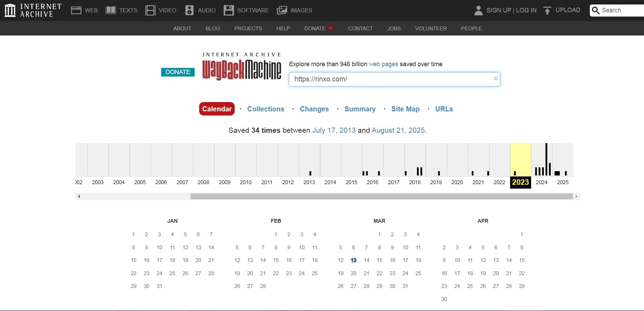Click April 30 in the calendar
Image resolution: width=644 pixels, height=311 pixels.
click(444, 299)
